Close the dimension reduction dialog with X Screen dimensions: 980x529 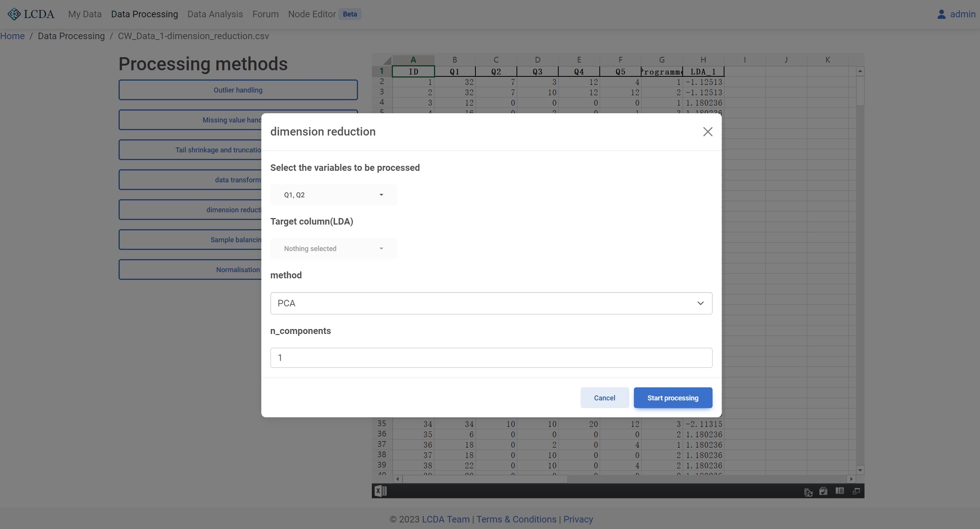pos(708,132)
